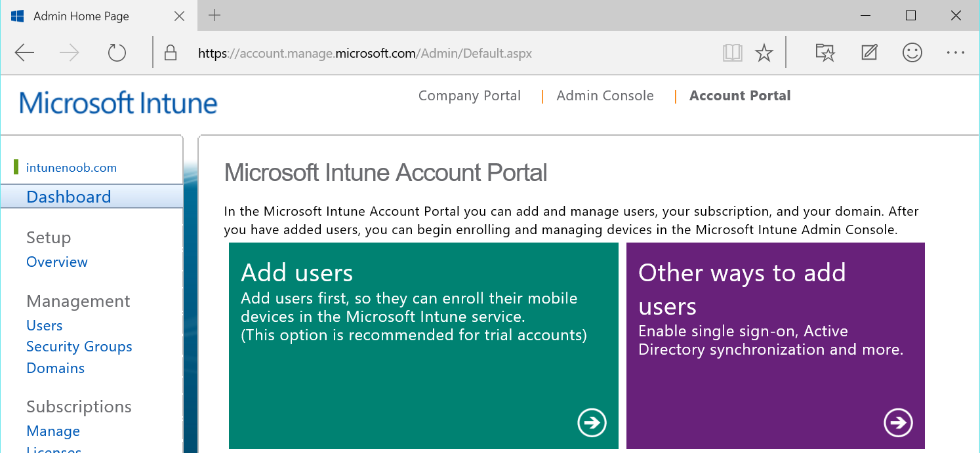Open the green Add users tile
This screenshot has height=453, width=980.
(424, 345)
